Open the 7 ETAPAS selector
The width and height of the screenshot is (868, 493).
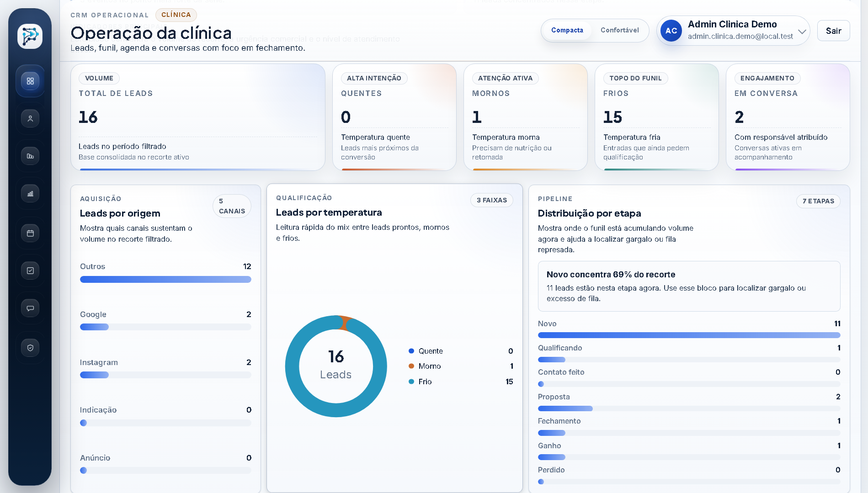coord(818,201)
